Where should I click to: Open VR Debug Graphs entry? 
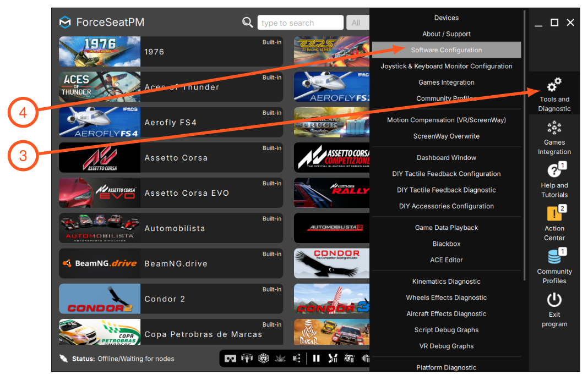447,346
